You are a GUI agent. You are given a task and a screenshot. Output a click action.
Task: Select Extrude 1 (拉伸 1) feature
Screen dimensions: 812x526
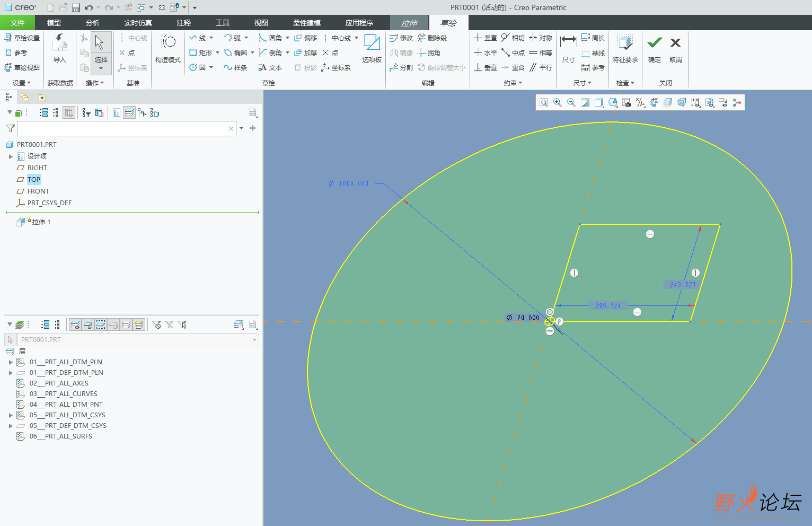click(33, 222)
